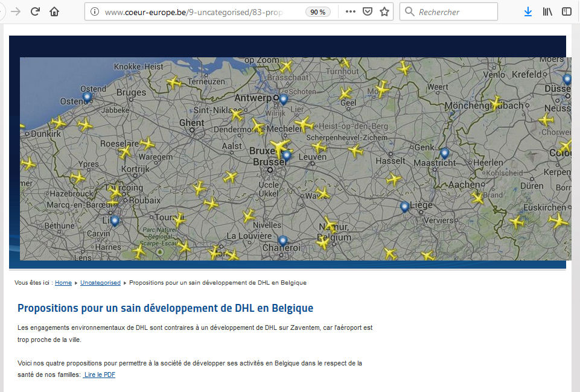The image size is (580, 392).
Task: Click the Rechercher search field
Action: tap(448, 12)
